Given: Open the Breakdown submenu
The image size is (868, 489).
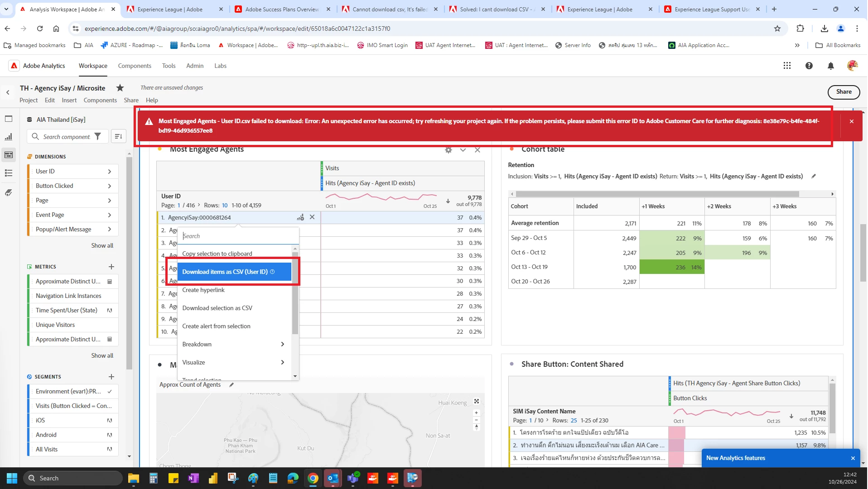Looking at the screenshot, I should 234,344.
